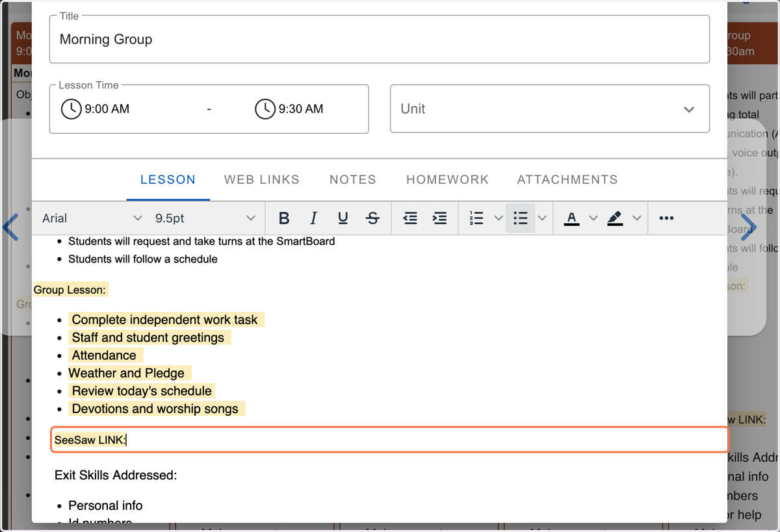Image resolution: width=780 pixels, height=532 pixels.
Task: Expand highlight color picker arrow
Action: [x=637, y=218]
